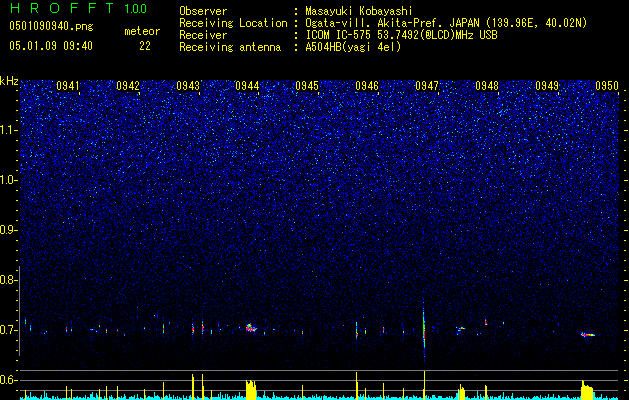Click the 0943 time marker
This screenshot has height=400, width=629.
tap(188, 86)
